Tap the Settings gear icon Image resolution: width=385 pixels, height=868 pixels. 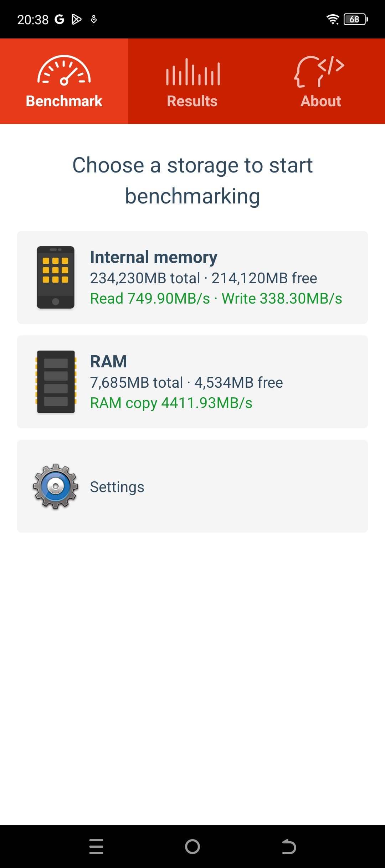[x=56, y=486]
